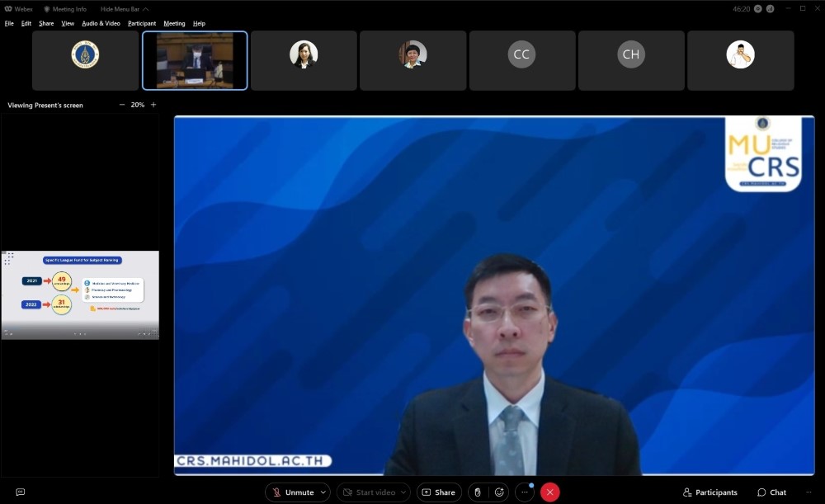Image resolution: width=825 pixels, height=504 pixels.
Task: Open the more options ellipsis button
Action: coord(525,492)
